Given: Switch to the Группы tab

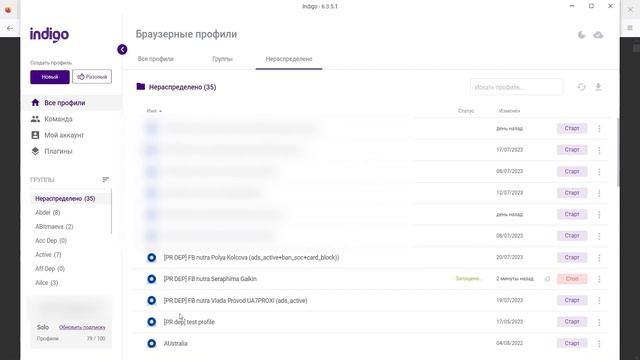Looking at the screenshot, I should [x=222, y=59].
